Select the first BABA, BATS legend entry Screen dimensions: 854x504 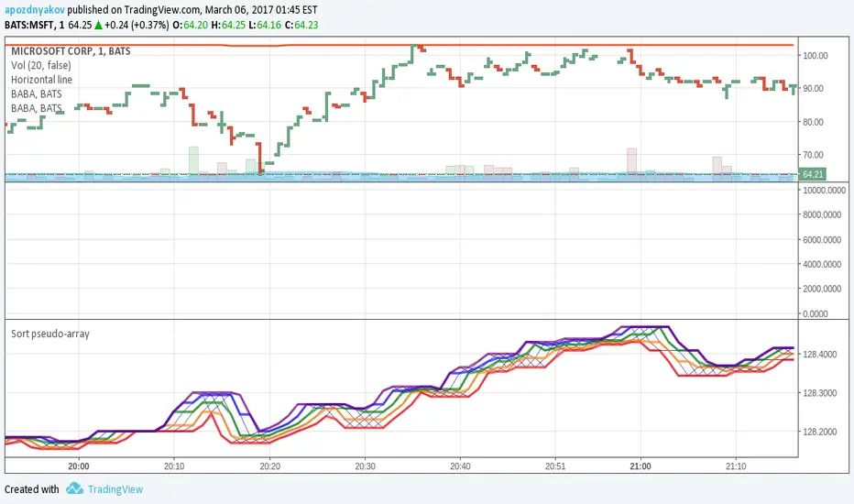pyautogui.click(x=37, y=93)
